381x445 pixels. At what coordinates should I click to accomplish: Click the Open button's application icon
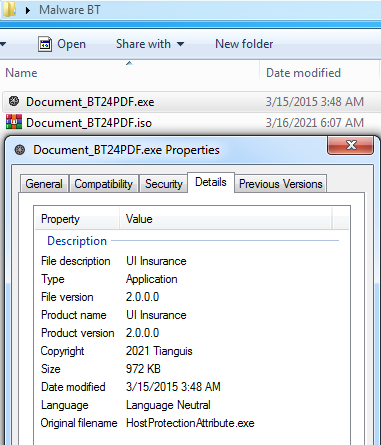[x=45, y=44]
